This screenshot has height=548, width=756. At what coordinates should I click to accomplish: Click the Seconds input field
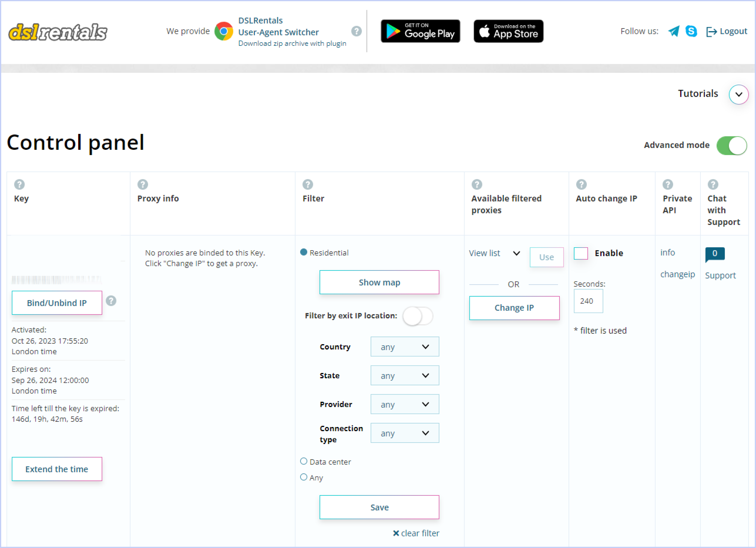(x=588, y=301)
